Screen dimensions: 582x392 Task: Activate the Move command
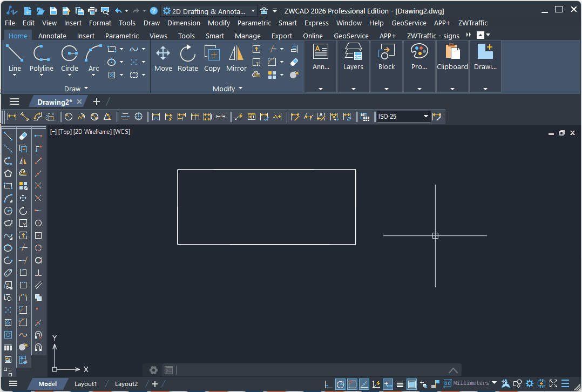pyautogui.click(x=163, y=58)
